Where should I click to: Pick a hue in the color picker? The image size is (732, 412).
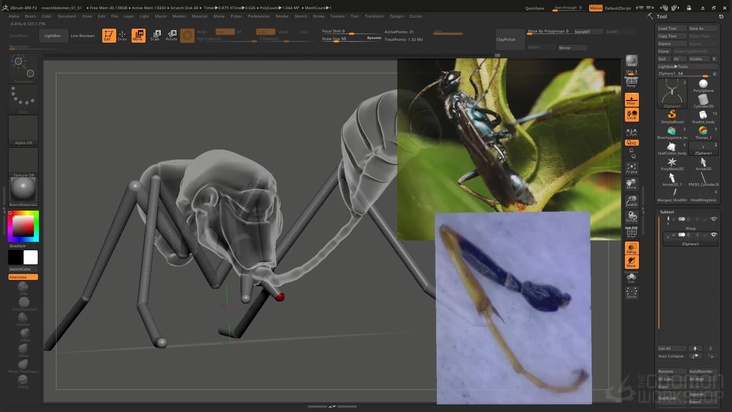[23, 226]
